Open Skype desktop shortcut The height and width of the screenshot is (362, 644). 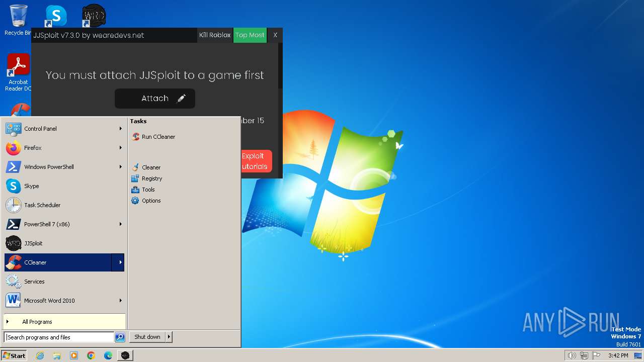pos(56,16)
